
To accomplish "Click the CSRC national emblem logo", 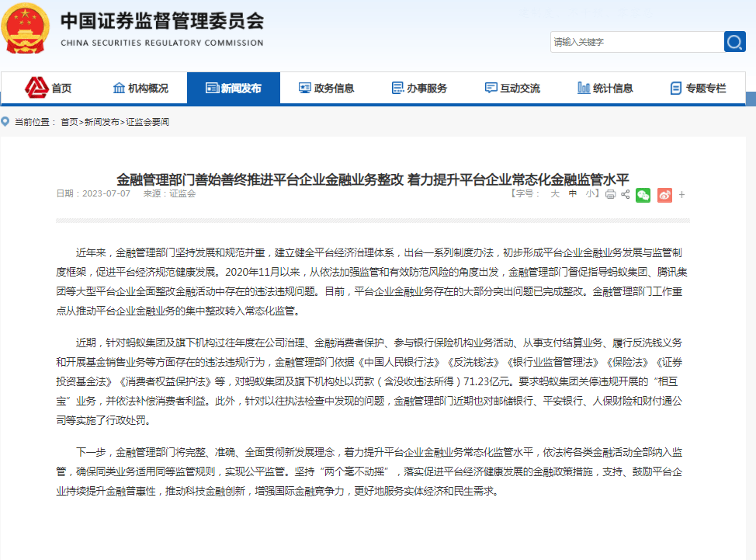I will click(x=26, y=29).
